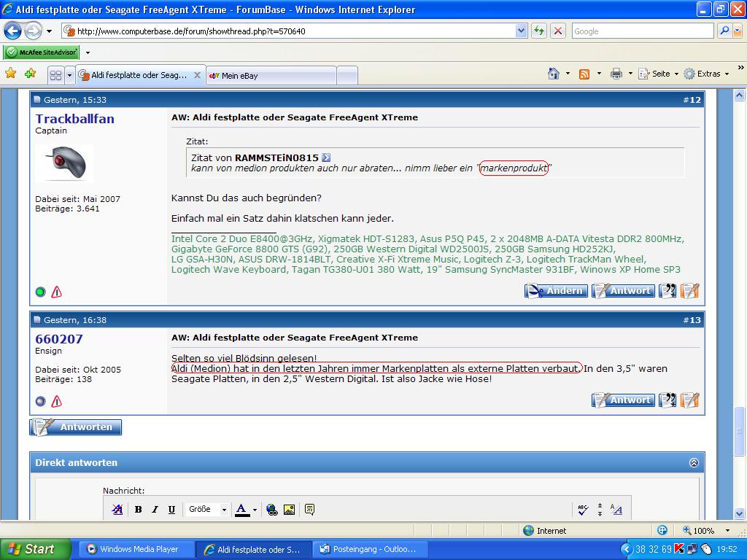The height and width of the screenshot is (560, 747).
Task: Open a new blank tab
Action: pyautogui.click(x=347, y=76)
